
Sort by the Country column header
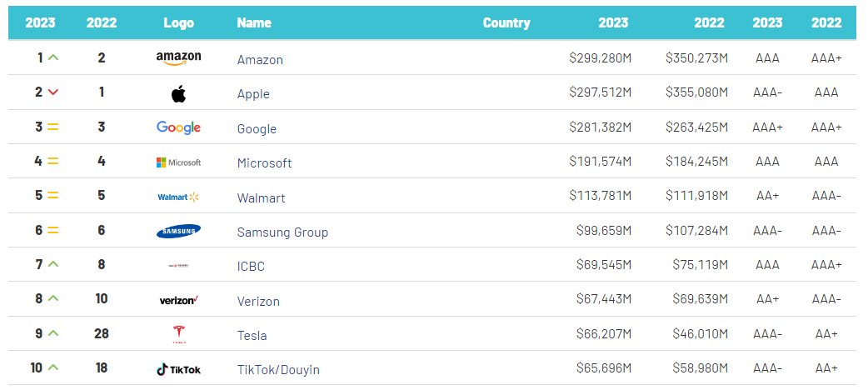click(x=506, y=22)
